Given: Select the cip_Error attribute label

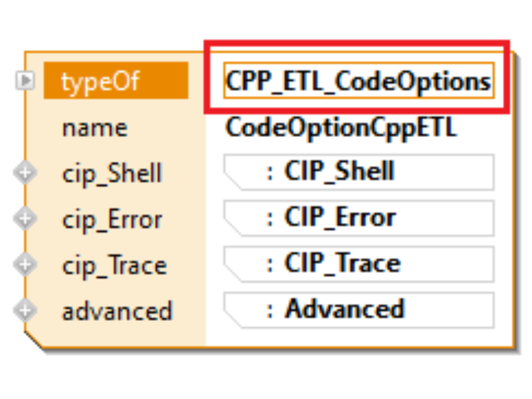Looking at the screenshot, I should click(x=112, y=219).
